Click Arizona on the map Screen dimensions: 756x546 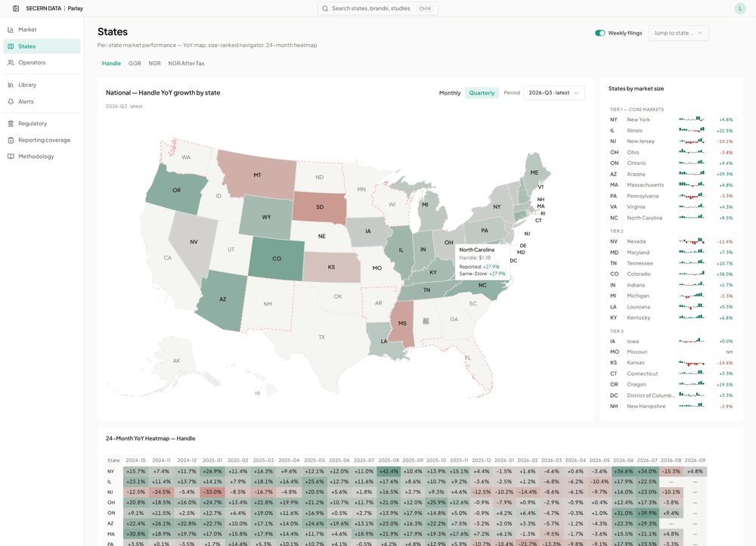click(x=222, y=299)
